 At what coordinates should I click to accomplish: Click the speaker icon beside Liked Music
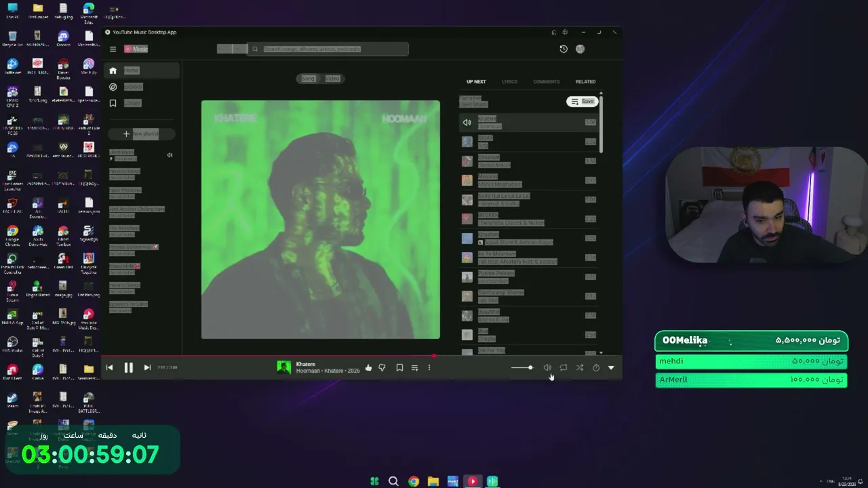[x=170, y=155]
